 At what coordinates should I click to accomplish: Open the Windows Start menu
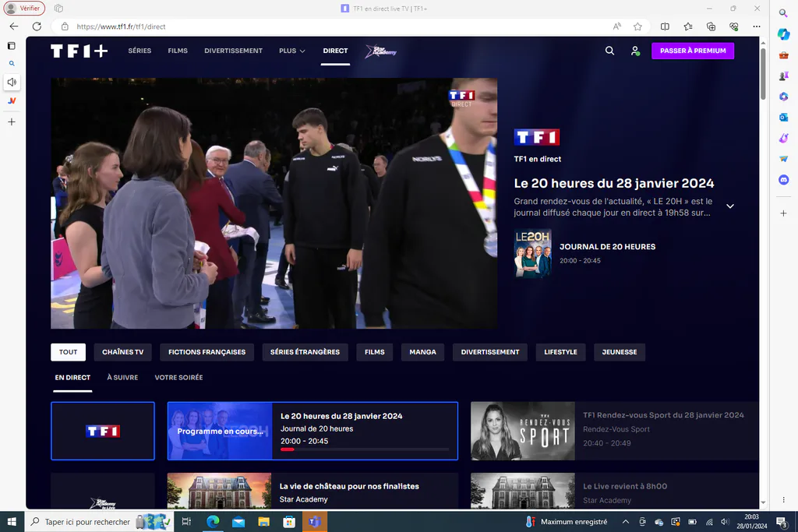tap(12, 522)
